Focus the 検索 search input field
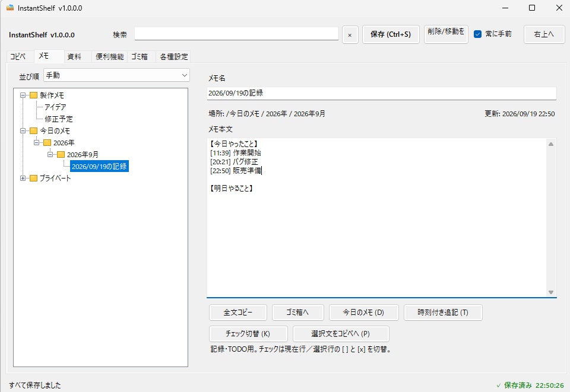Viewport: 570px width, 392px height. click(236, 34)
